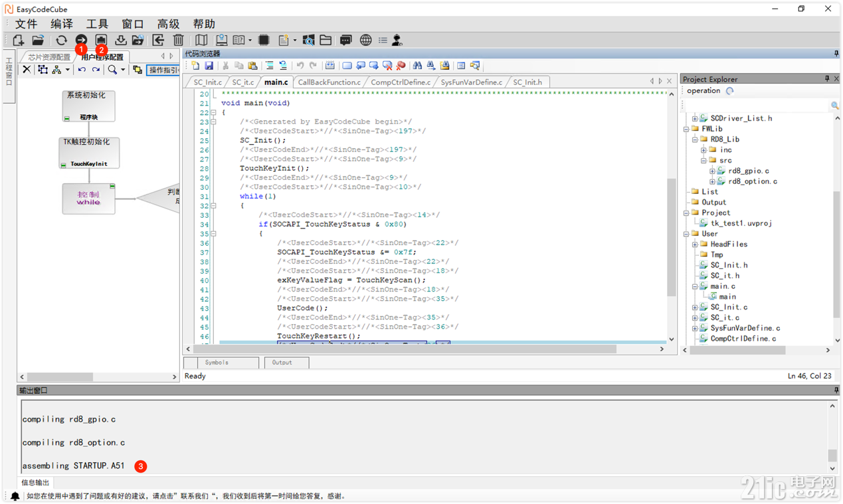Viewport: 843px width, 504px height.
Task: Switch to the 芯片资源配置 tab
Action: tap(48, 57)
